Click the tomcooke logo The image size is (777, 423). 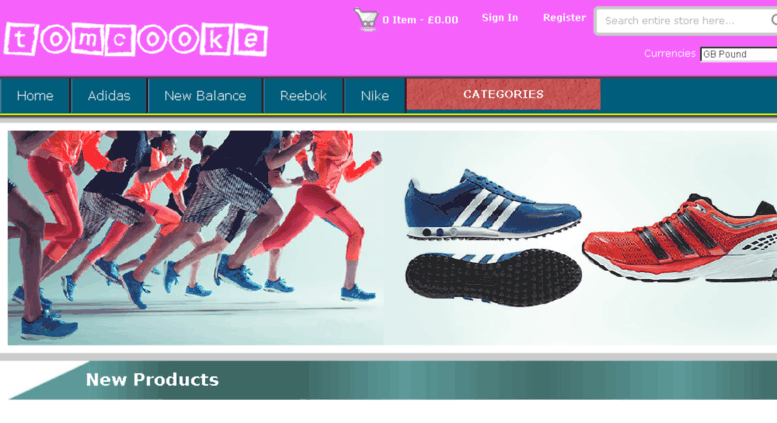[x=136, y=39]
